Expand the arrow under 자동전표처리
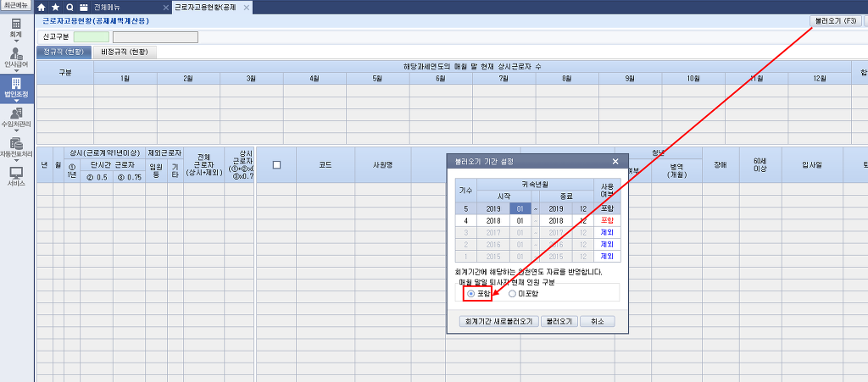868x382 pixels. point(16,159)
